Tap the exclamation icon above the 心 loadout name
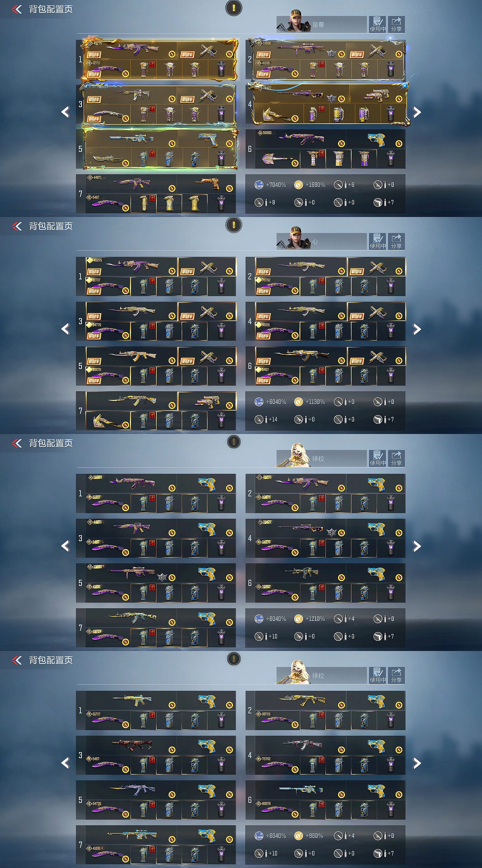This screenshot has width=482, height=868. tap(234, 224)
